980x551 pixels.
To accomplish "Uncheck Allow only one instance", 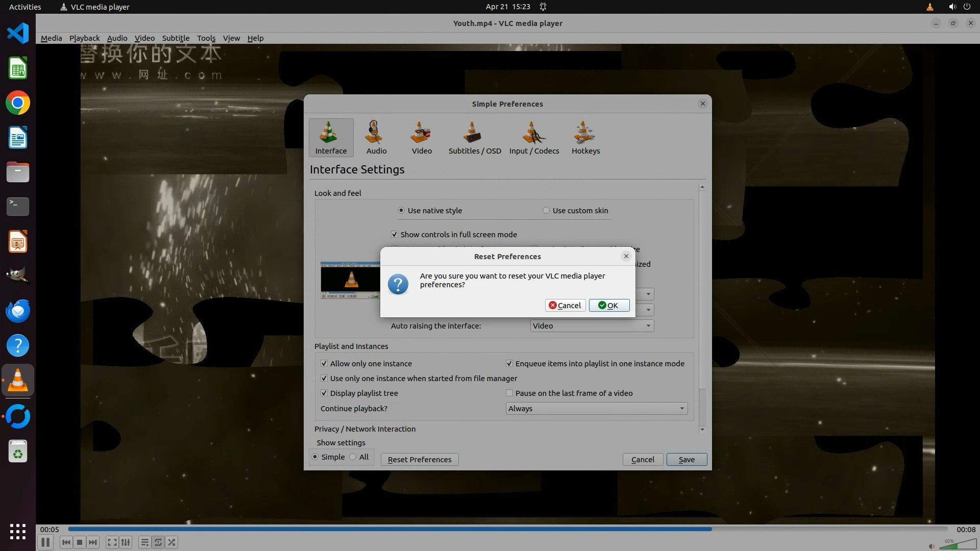I will tap(324, 364).
